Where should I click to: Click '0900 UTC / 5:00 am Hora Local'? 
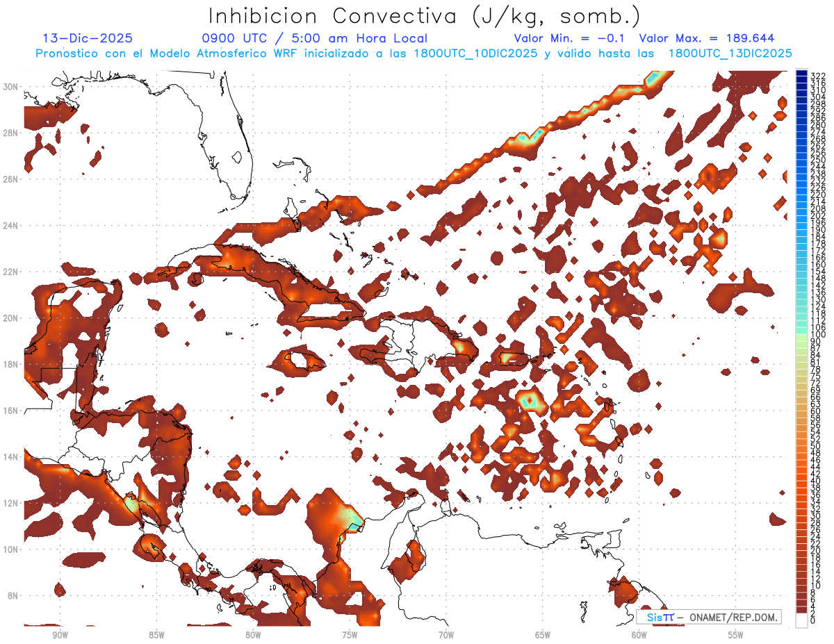[x=315, y=38]
